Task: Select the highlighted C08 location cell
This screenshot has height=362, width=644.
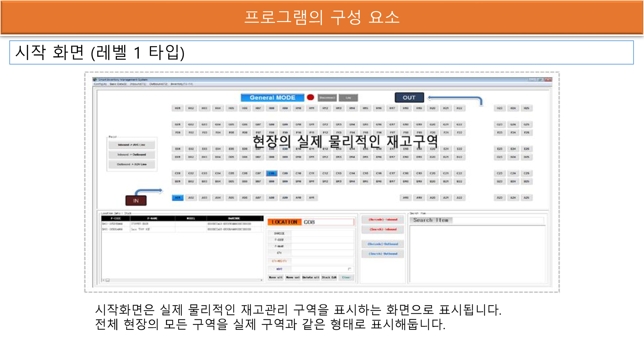Action: (x=272, y=173)
